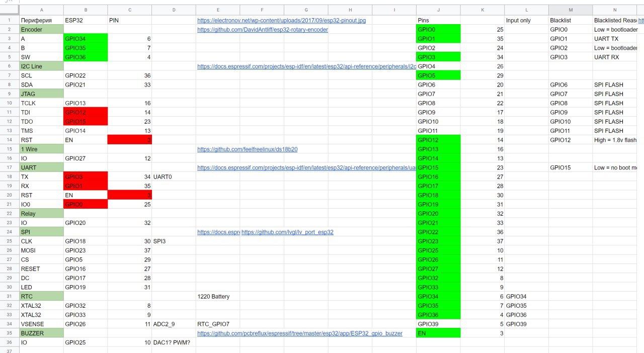Click the 'MOSI' cell
The image size is (644, 353).
pyautogui.click(x=41, y=250)
